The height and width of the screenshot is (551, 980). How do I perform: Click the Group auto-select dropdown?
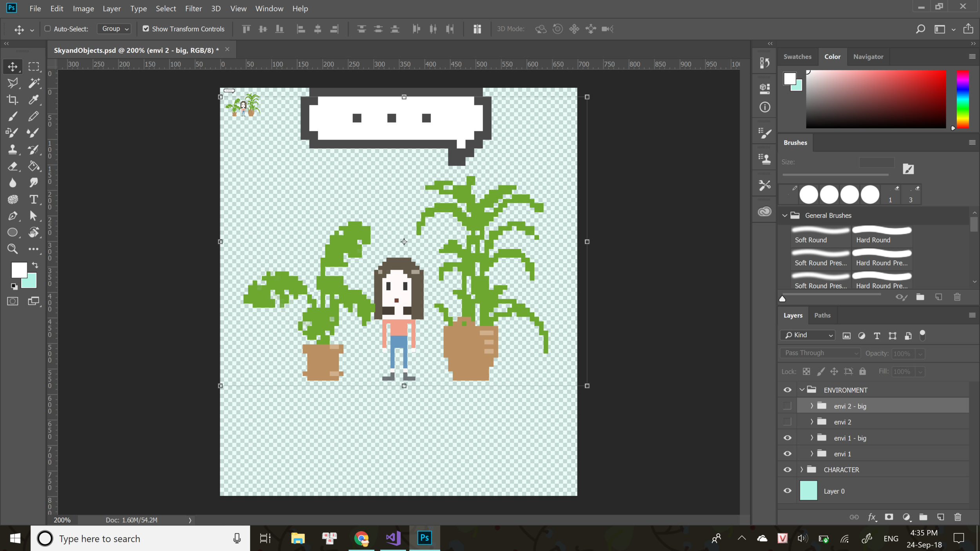[113, 28]
